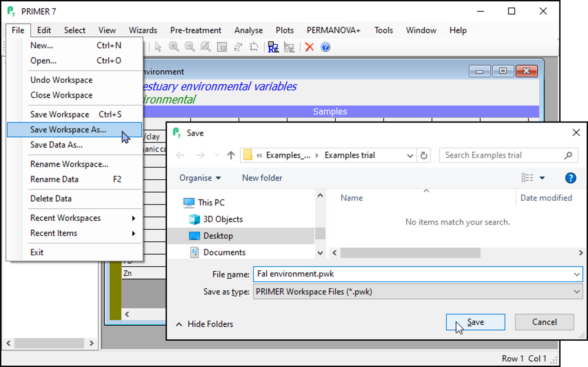Viewport: 588px width, 367px height.
Task: Click the folder tree scroll up arrow
Action: (x=320, y=196)
